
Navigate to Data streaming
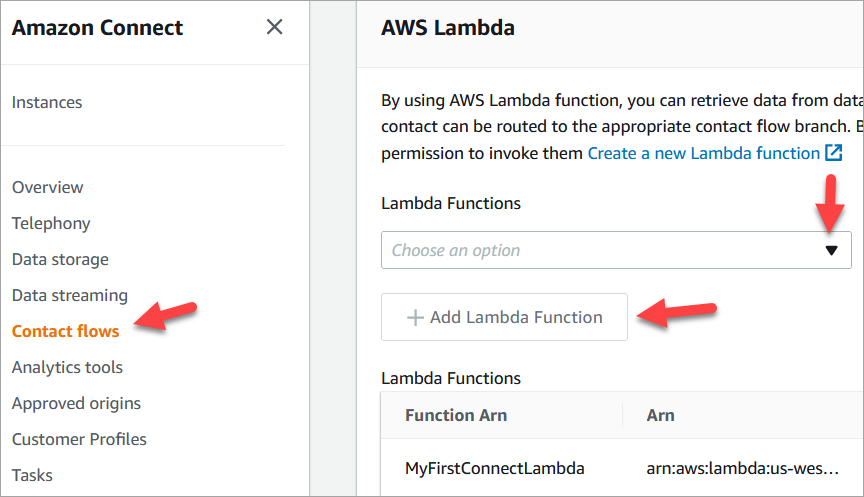click(x=70, y=295)
